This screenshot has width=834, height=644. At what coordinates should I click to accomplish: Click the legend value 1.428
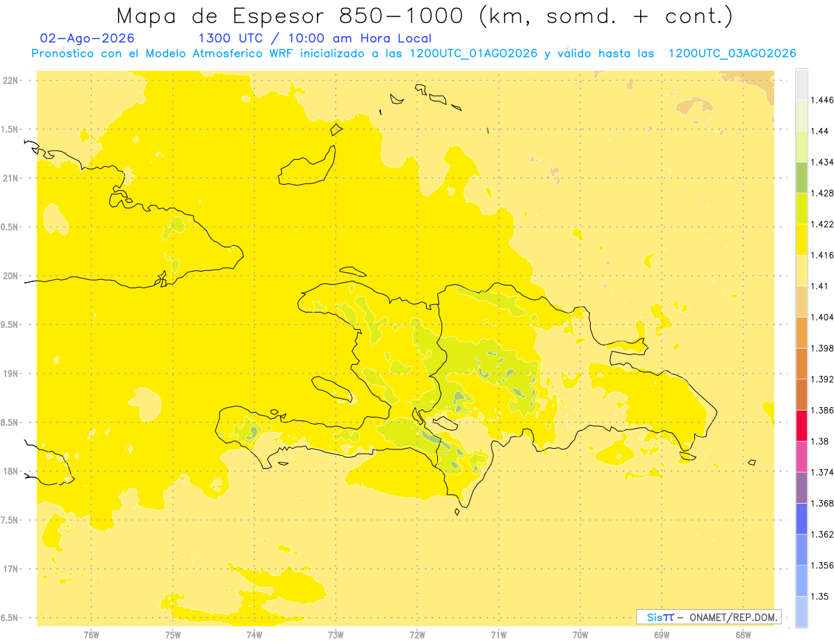(823, 193)
